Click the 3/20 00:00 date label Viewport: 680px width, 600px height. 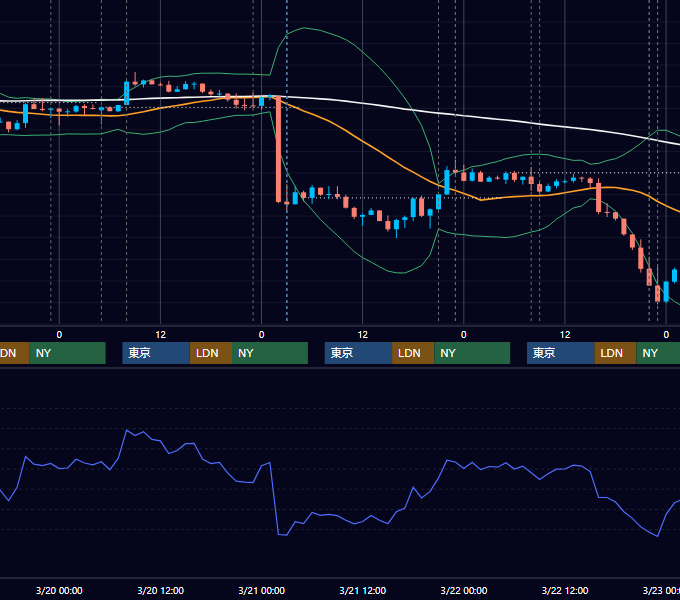click(59, 590)
